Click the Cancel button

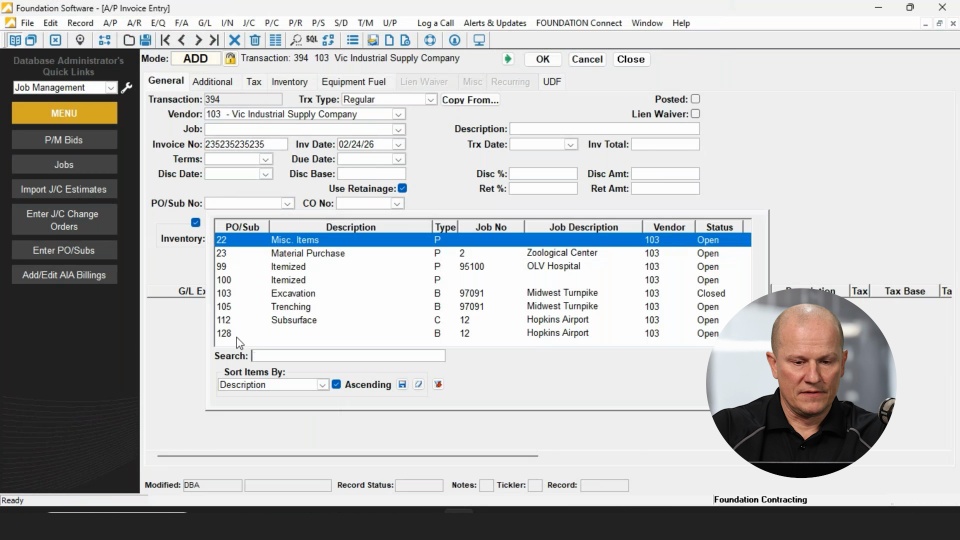click(587, 59)
